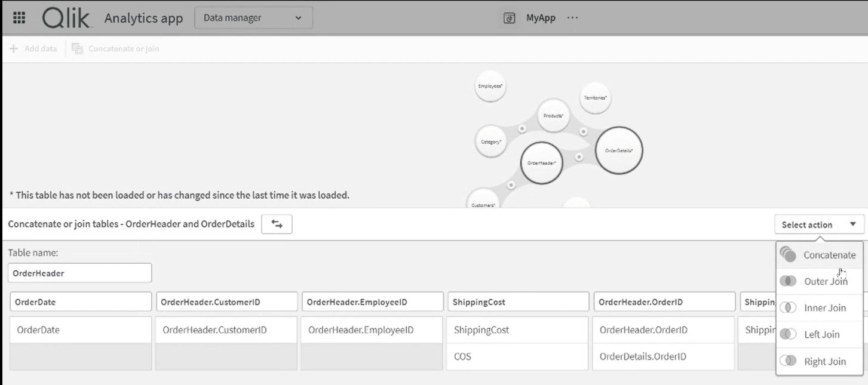This screenshot has height=385, width=868.
Task: Click the Venn icon beside Concatenate
Action: coord(787,254)
